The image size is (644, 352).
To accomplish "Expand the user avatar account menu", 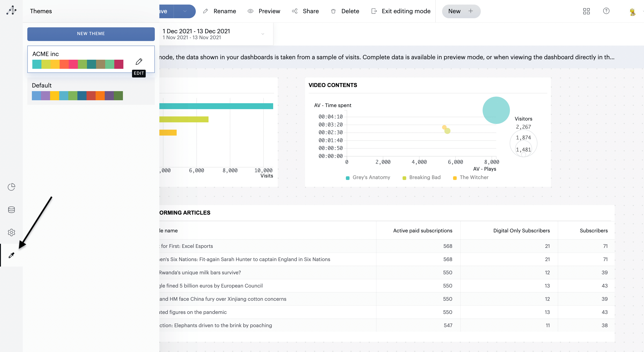I will 633,11.
